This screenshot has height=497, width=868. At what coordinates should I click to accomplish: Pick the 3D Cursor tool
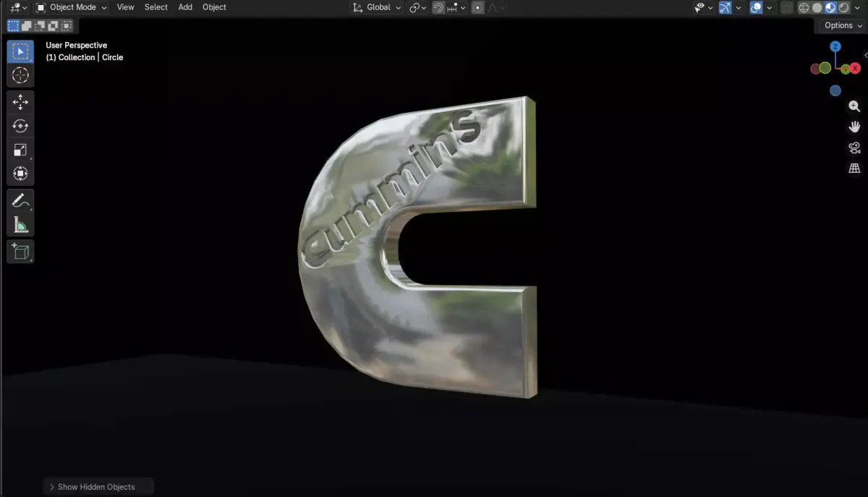pyautogui.click(x=20, y=75)
